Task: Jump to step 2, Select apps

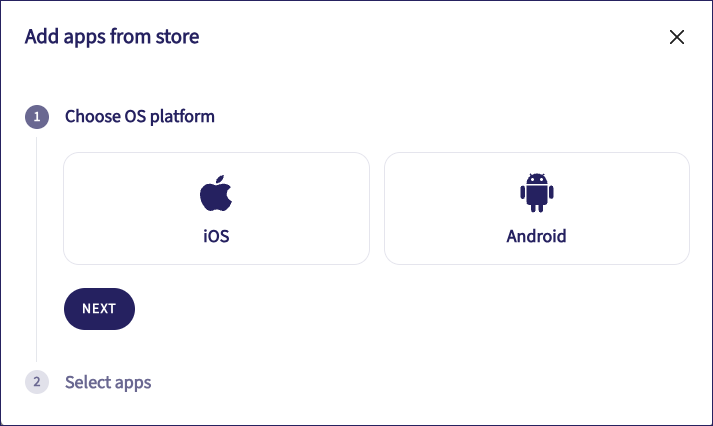Action: point(108,382)
